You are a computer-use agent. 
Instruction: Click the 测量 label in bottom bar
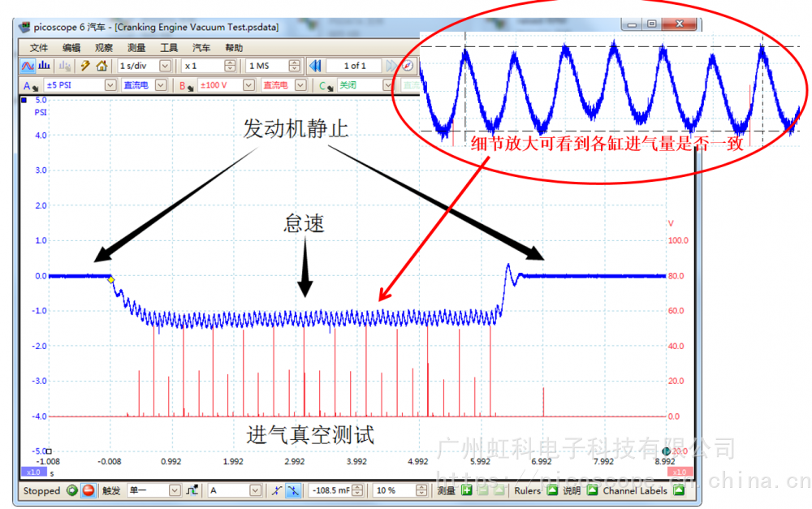tap(447, 490)
